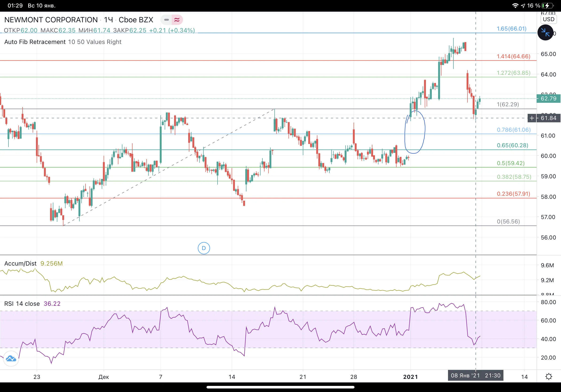Tap the +0.21 (+0.34%) change value
This screenshot has height=392, width=561.
172,31
